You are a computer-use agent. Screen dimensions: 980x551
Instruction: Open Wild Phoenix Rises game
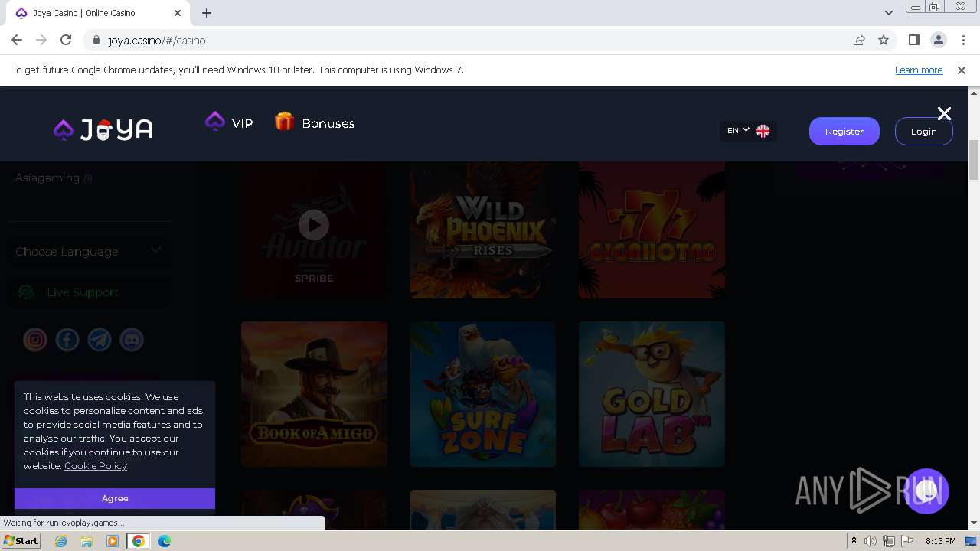[483, 230]
